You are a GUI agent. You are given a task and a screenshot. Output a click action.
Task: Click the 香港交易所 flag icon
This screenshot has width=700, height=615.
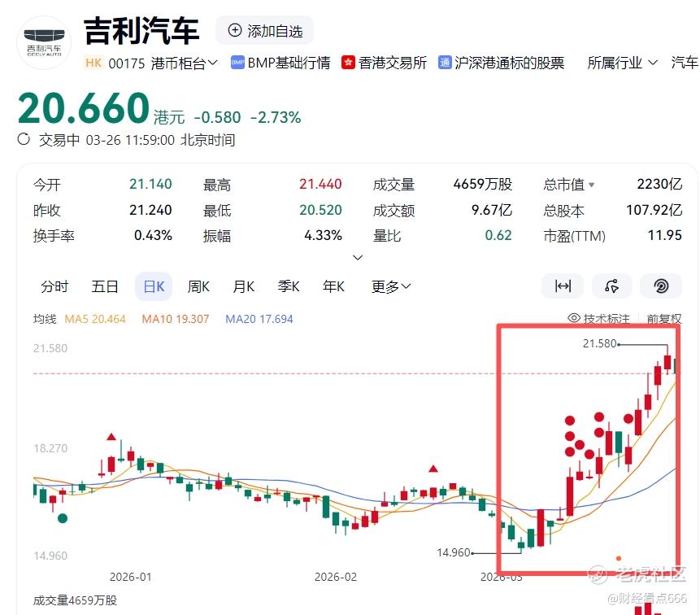[x=348, y=63]
